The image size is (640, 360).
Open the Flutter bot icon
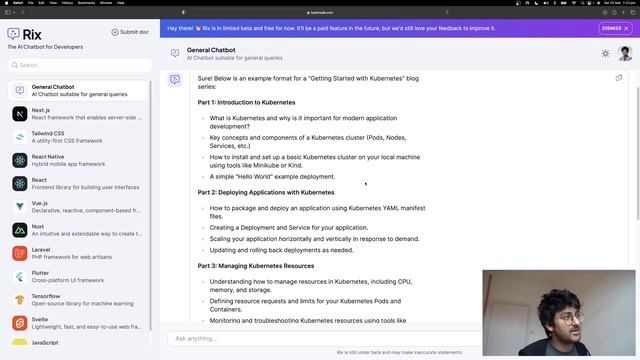pos(20,277)
